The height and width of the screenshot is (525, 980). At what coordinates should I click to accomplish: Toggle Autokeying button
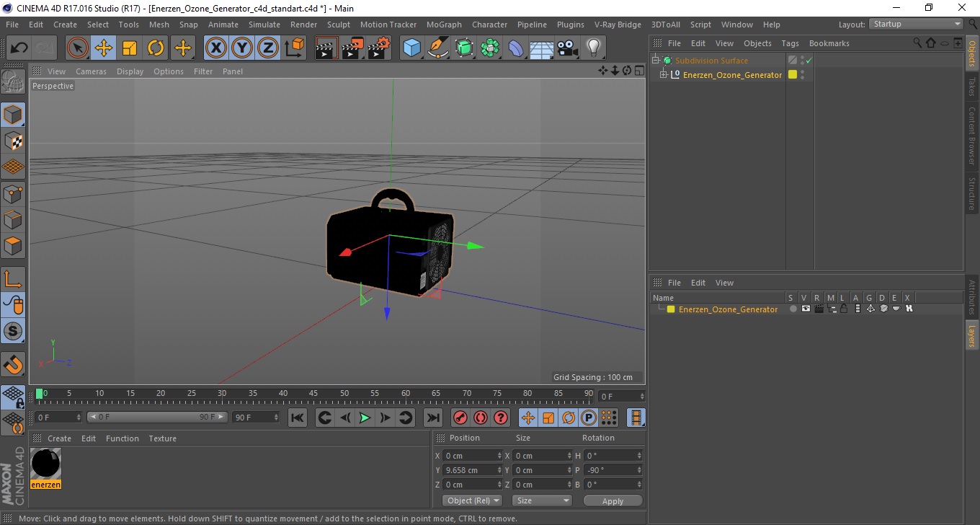481,418
